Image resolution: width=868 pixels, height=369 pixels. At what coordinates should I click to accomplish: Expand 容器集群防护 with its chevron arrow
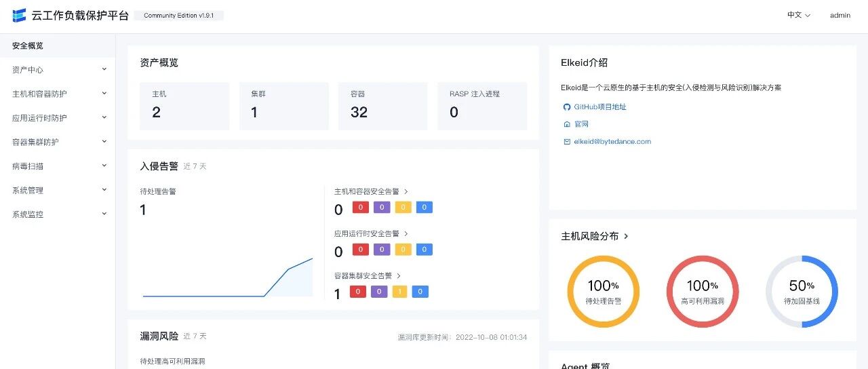104,141
